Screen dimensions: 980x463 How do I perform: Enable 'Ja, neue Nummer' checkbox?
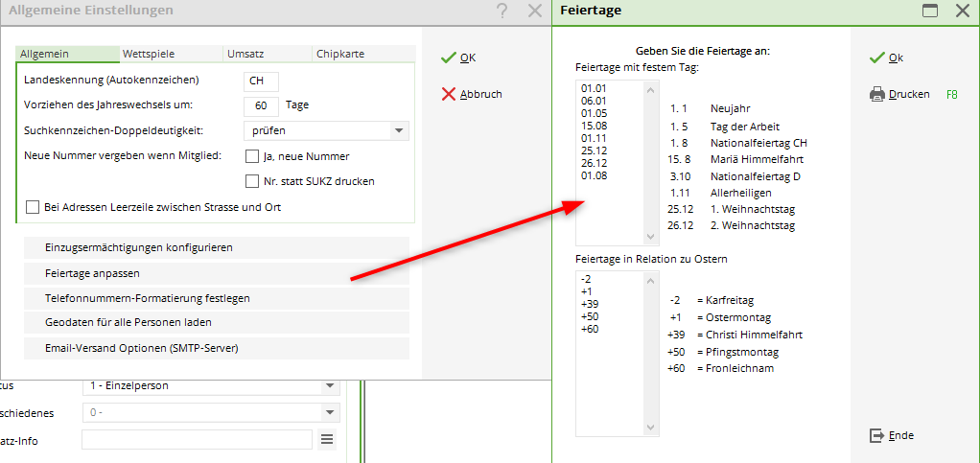point(252,156)
